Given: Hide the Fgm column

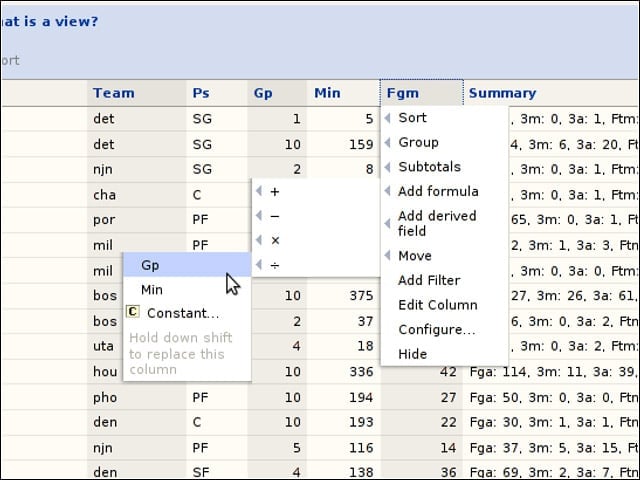Looking at the screenshot, I should [x=412, y=354].
